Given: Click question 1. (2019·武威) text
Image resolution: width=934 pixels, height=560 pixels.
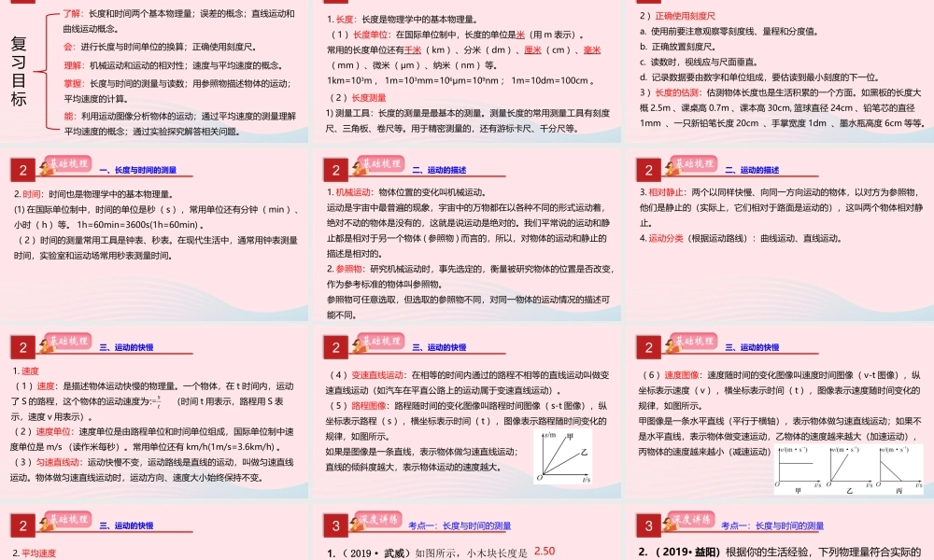Looking at the screenshot, I should [x=427, y=553].
